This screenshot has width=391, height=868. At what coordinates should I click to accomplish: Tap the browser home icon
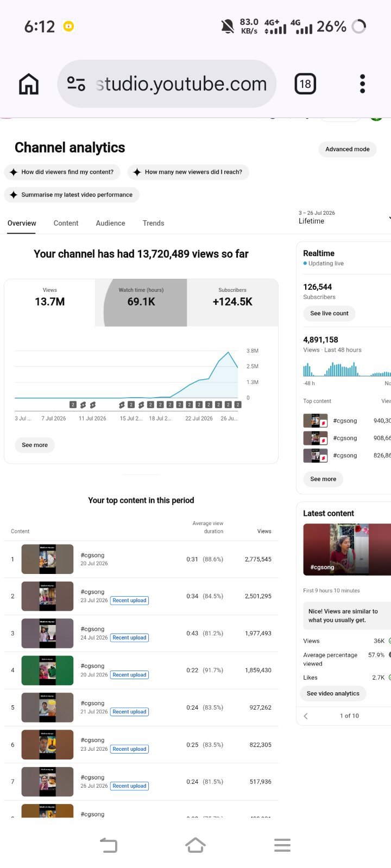pyautogui.click(x=29, y=84)
